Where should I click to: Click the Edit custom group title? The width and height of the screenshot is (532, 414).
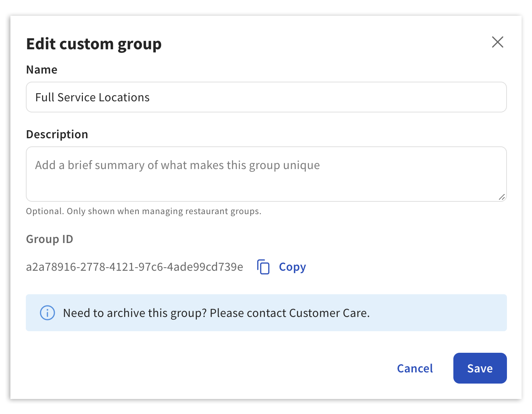(94, 44)
